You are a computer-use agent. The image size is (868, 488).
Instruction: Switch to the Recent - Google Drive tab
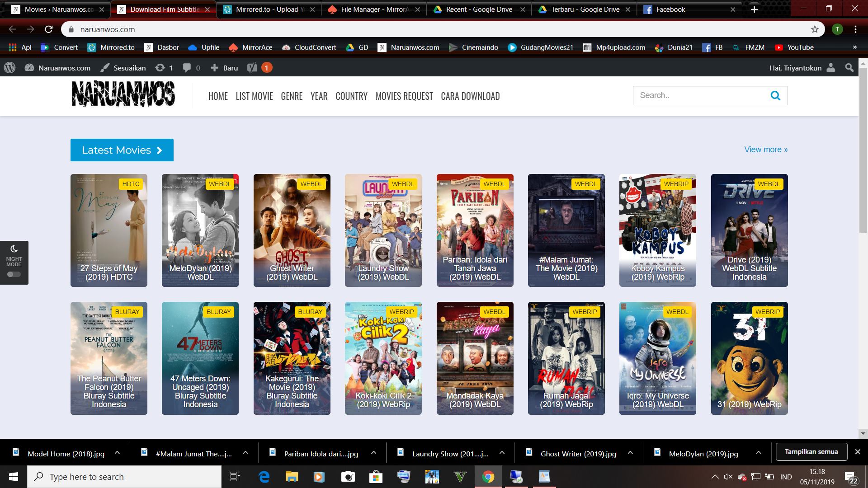479,9
